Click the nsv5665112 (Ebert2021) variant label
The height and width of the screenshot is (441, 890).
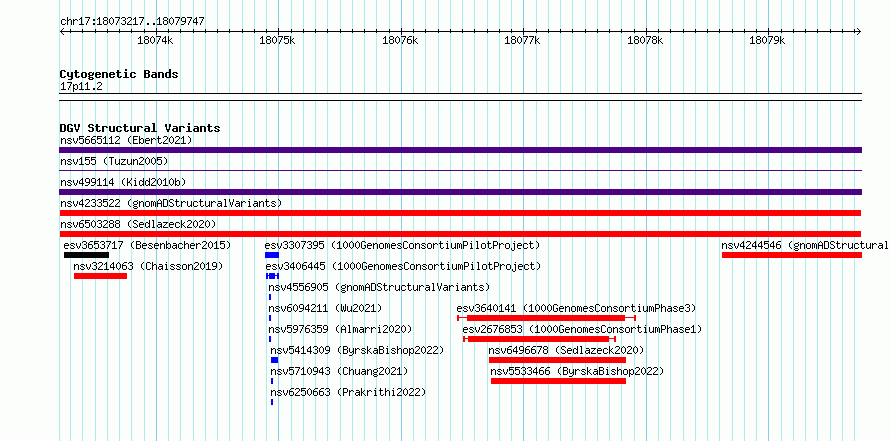coord(126,140)
